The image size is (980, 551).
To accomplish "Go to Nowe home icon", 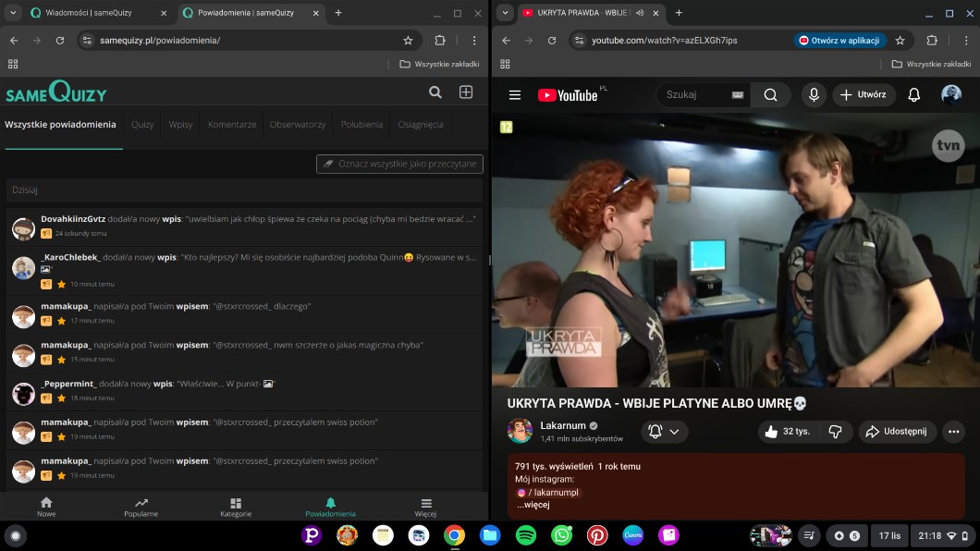I will [x=46, y=507].
